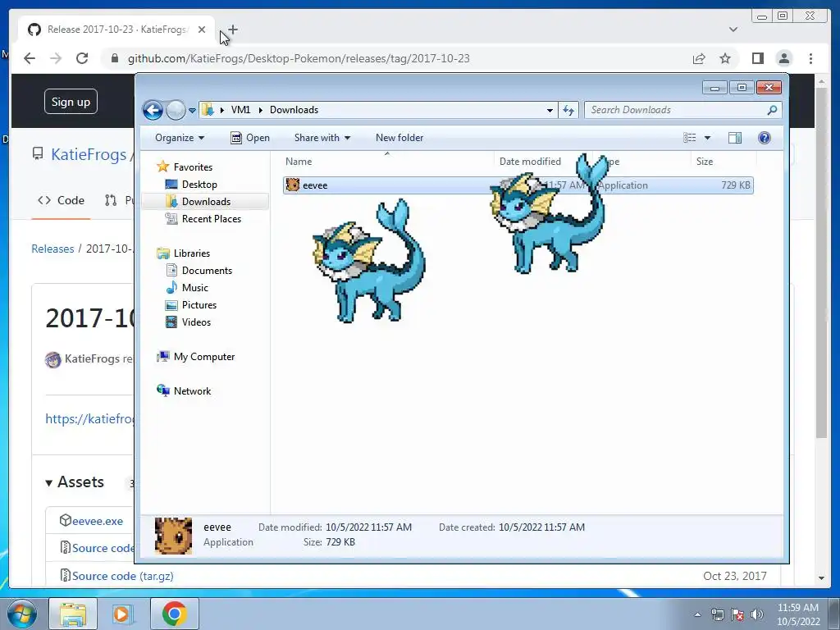Click folder icon in Explorer address bar
This screenshot has width=840, height=630.
pyautogui.click(x=208, y=110)
